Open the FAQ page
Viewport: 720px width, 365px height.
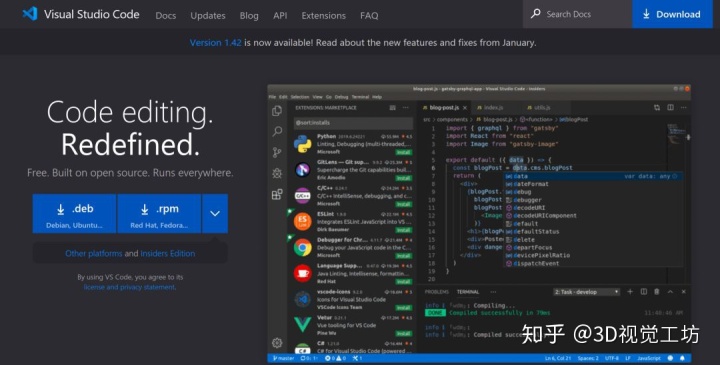[369, 16]
